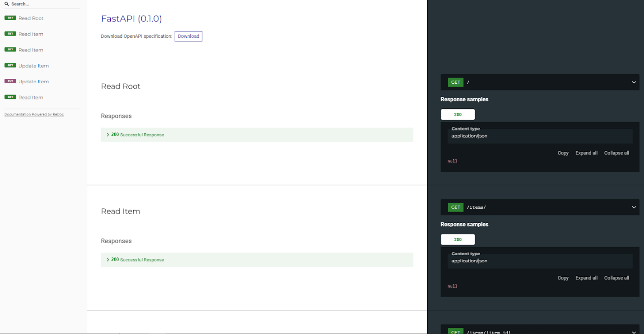Open Documentation Powered by ReDoc link
This screenshot has height=334, width=644.
coord(34,114)
